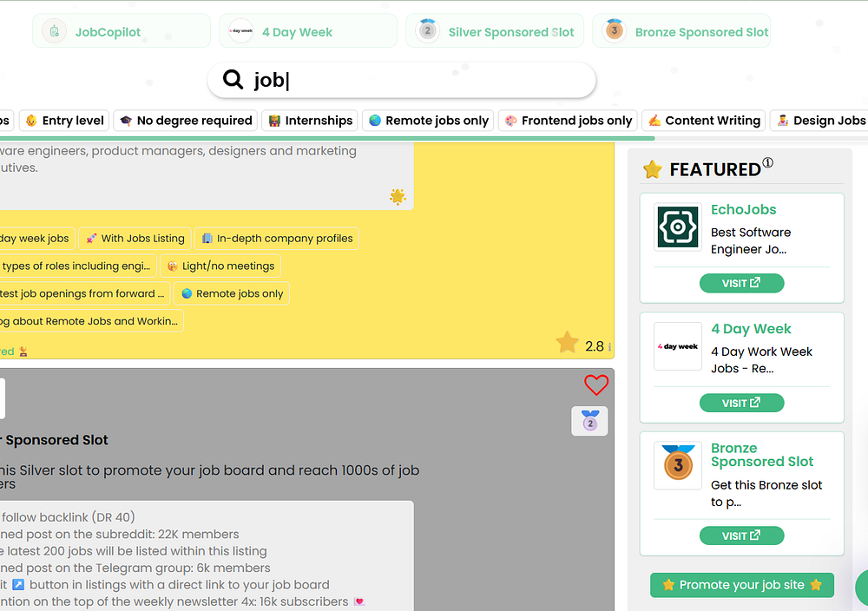Click the sun badge icon in yellow card
Screen dimensions: 868x611
coord(398,196)
